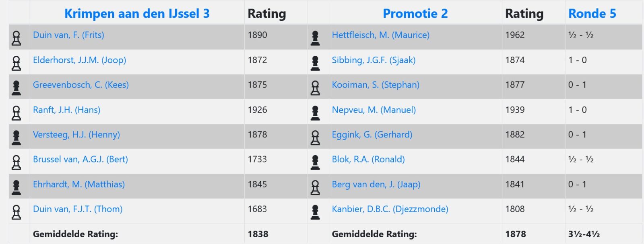Image resolution: width=644 pixels, height=244 pixels.
Task: Click the final score 3½-4½ cell
Action: click(x=603, y=234)
